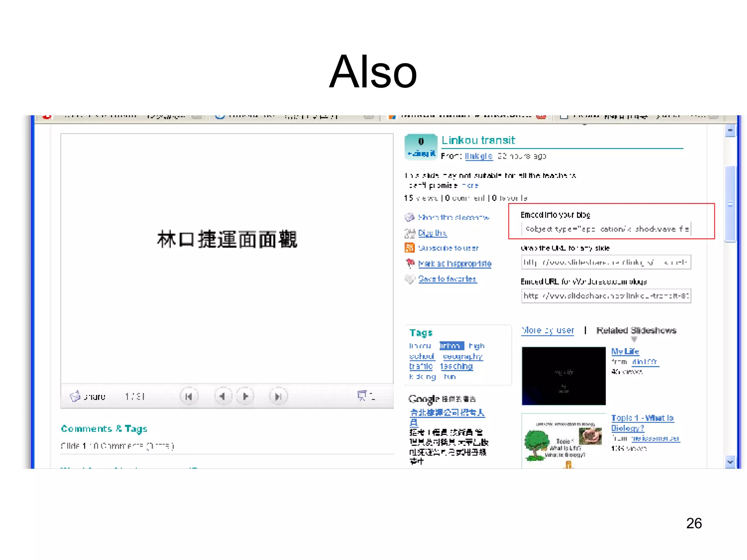The height and width of the screenshot is (560, 747).
Task: Click the RSS subscribe to user icon
Action: [x=410, y=248]
